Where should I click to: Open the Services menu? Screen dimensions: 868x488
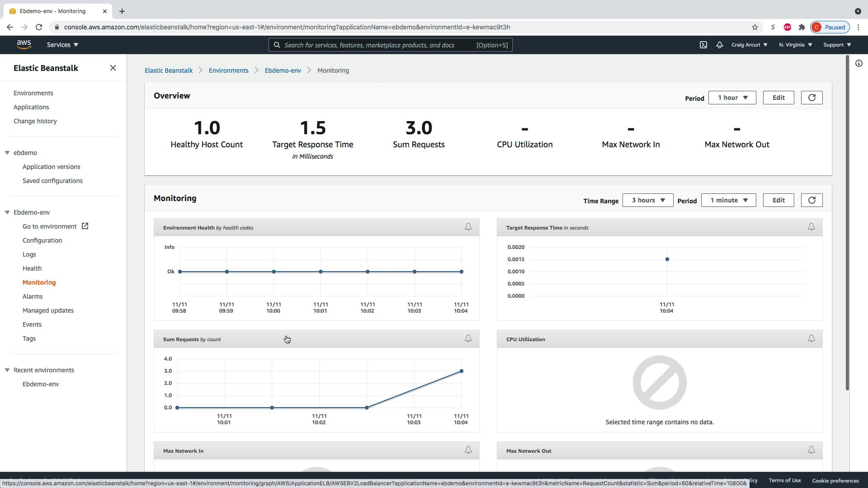click(x=62, y=45)
